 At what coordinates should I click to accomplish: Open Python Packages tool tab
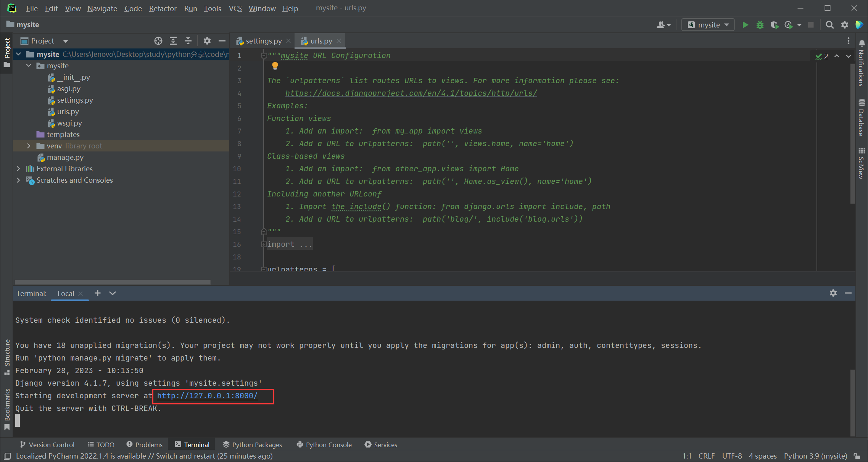point(252,444)
